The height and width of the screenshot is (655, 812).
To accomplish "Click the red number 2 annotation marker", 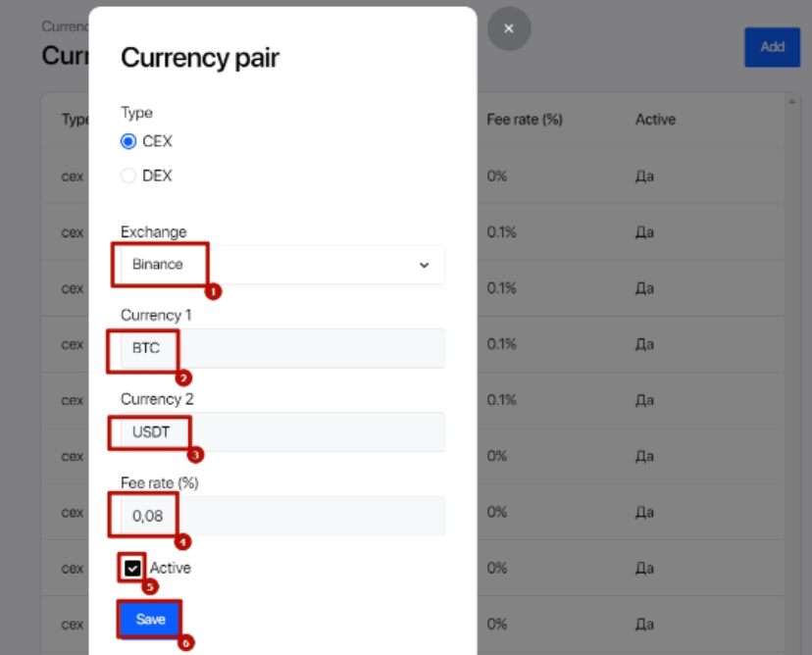I will click(x=183, y=378).
